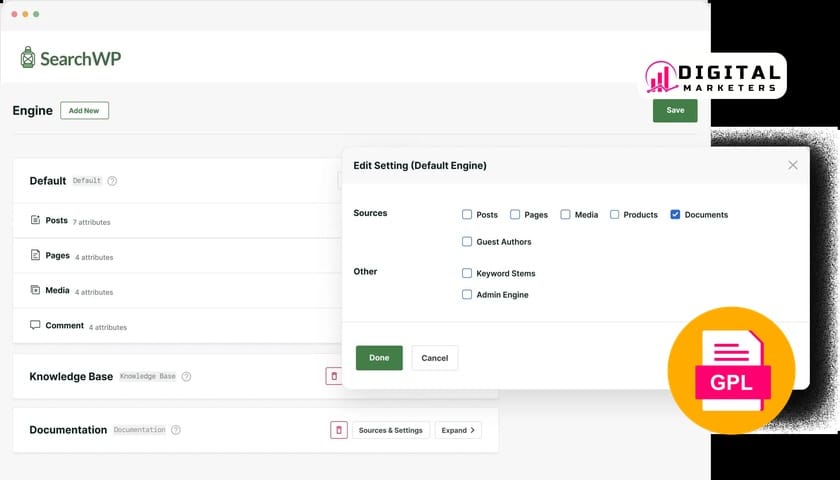
Task: Click the GPL file badge icon
Action: [731, 370]
